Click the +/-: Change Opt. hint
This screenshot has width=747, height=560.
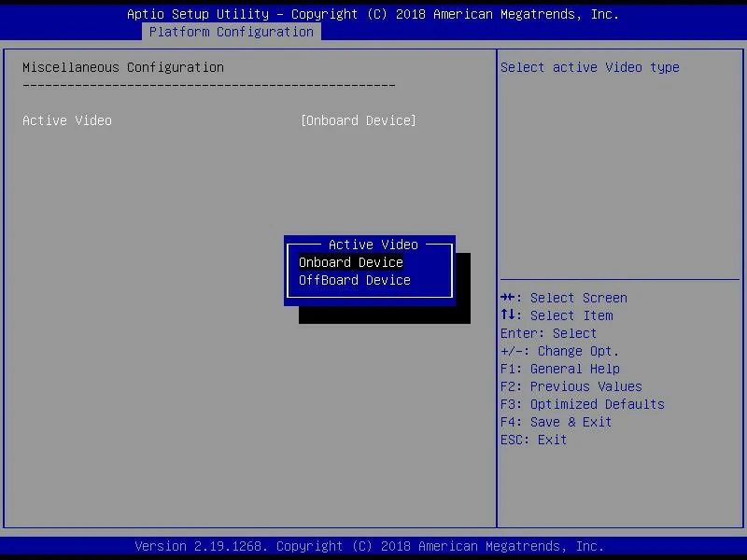(x=559, y=351)
